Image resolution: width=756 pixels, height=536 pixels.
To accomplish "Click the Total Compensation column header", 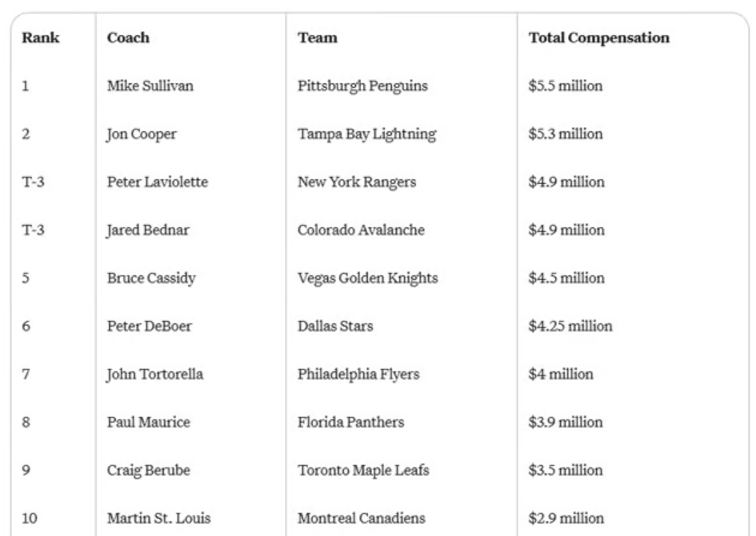I will point(599,38).
